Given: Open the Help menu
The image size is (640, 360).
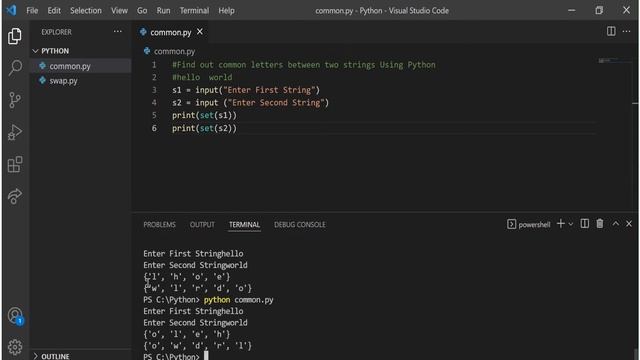Looking at the screenshot, I should 226,11.
